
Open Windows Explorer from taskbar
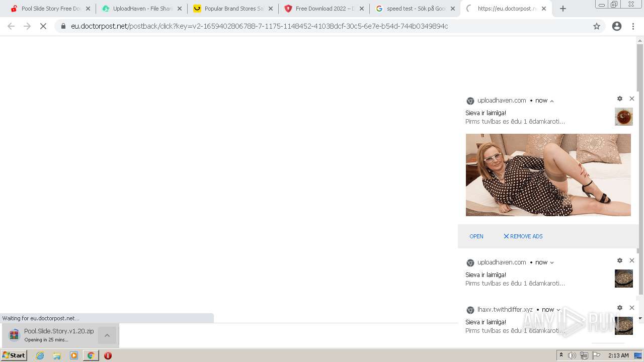tap(57, 355)
